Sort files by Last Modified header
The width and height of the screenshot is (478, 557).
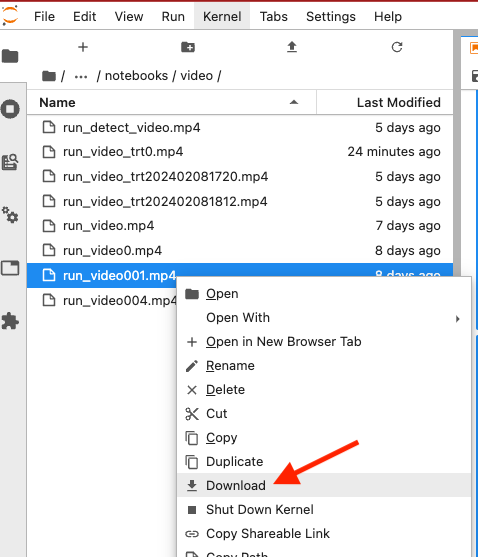[x=398, y=102]
